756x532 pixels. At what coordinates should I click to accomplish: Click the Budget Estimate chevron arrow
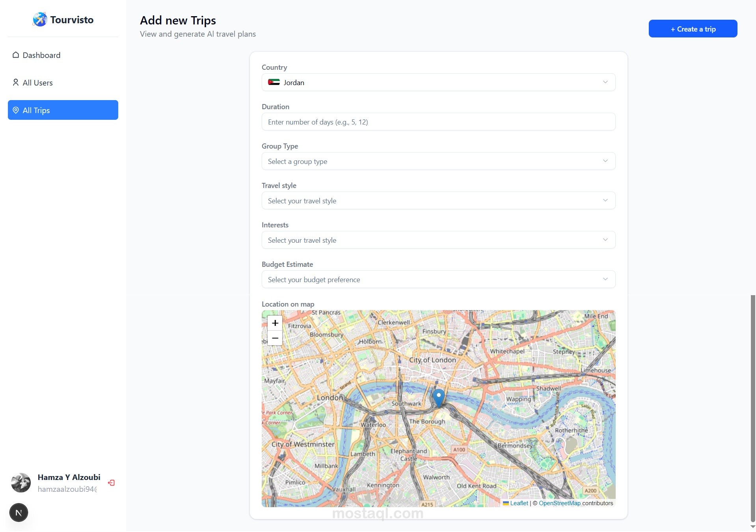pyautogui.click(x=605, y=279)
